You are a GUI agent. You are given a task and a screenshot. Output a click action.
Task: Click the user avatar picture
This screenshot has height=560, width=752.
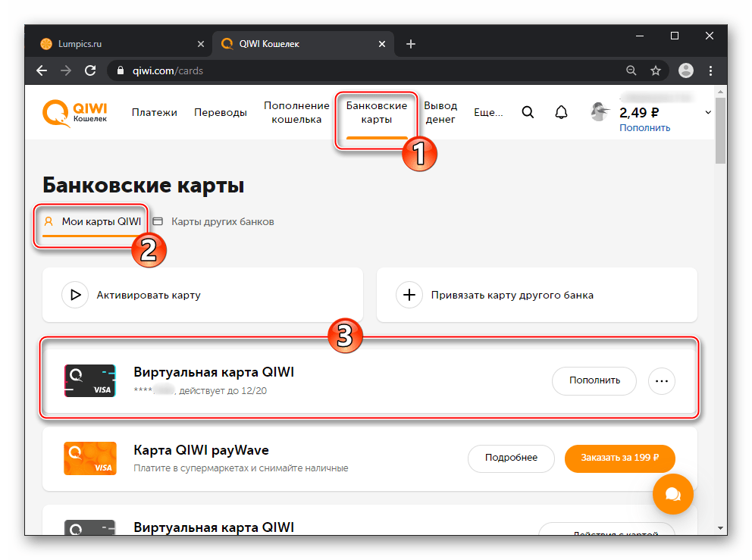pos(600,112)
